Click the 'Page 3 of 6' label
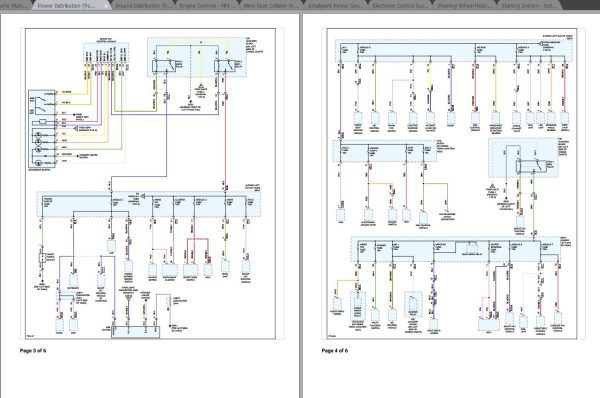Viewport: 600px width, 398px height. [x=33, y=351]
